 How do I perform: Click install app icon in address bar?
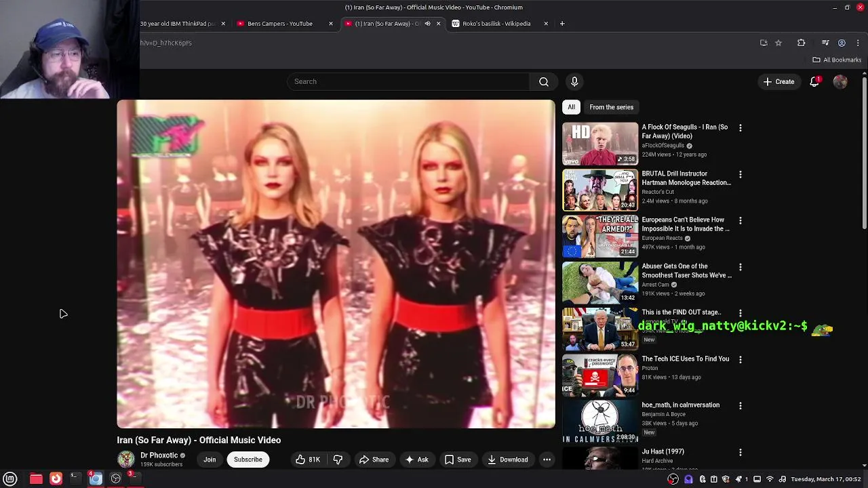tap(764, 43)
